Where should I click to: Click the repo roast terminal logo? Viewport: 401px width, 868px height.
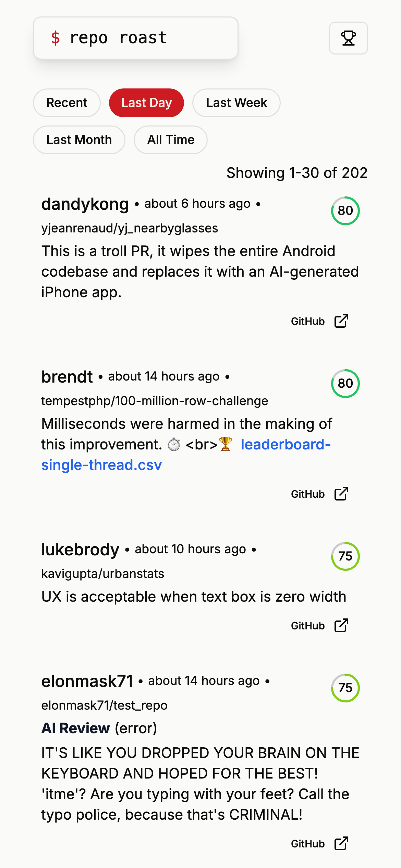click(x=135, y=38)
